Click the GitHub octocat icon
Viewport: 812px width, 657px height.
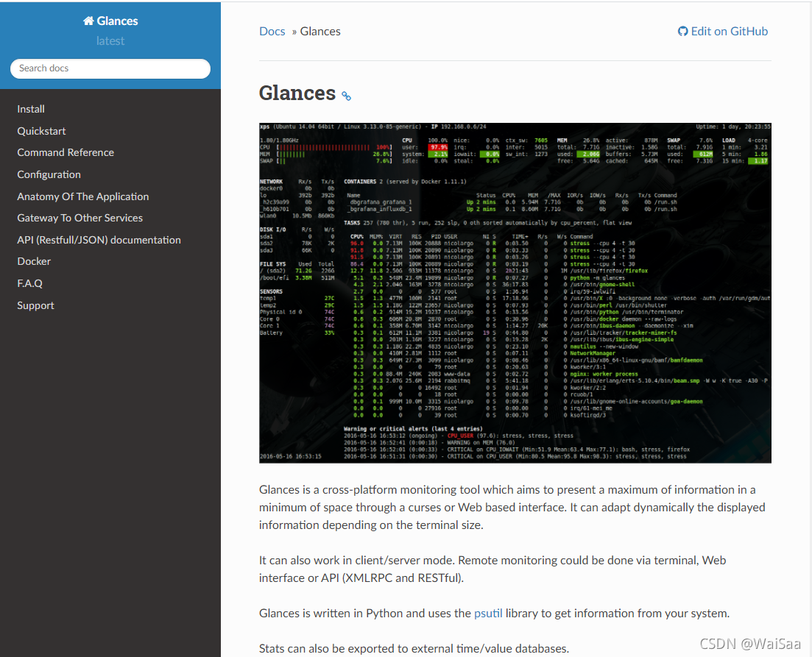click(682, 32)
